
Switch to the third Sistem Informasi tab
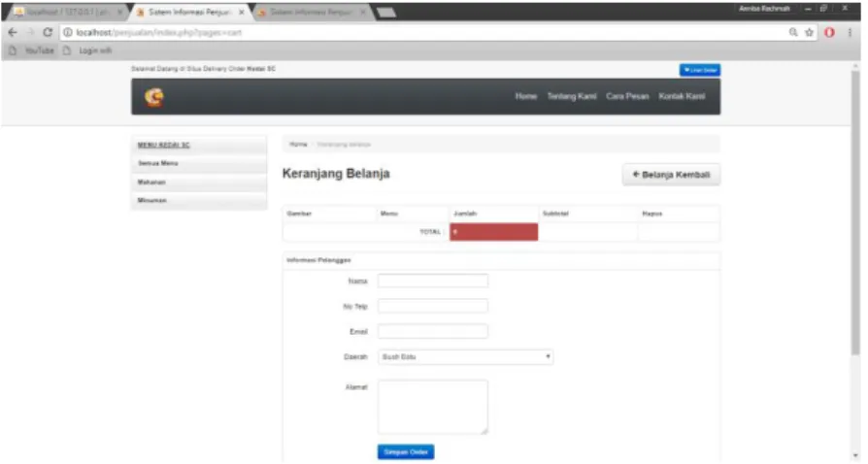point(310,12)
